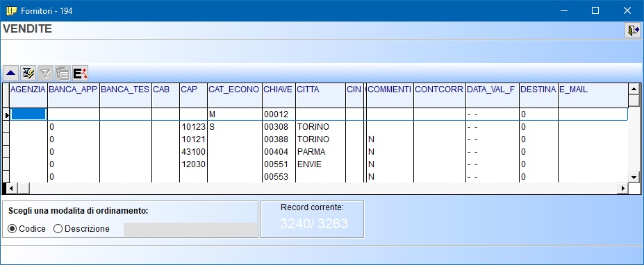Image resolution: width=644 pixels, height=265 pixels.
Task: Select the row selector for record 00308
Action: tap(6, 127)
